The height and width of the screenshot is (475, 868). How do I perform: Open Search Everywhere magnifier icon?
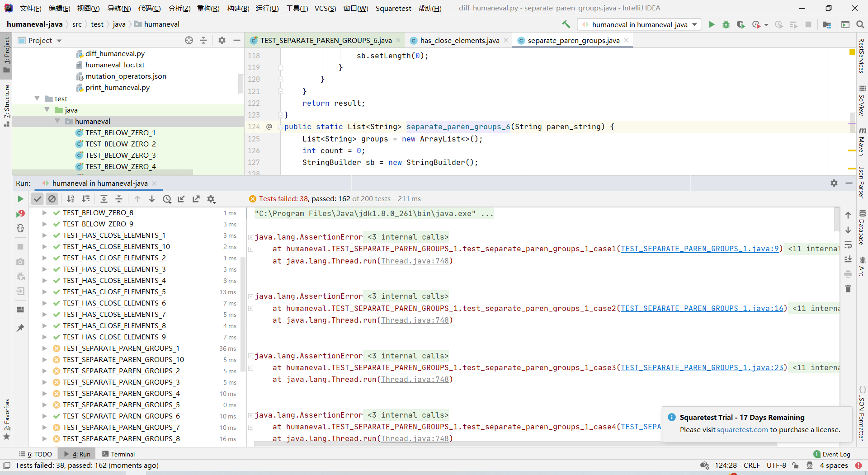[x=860, y=24]
